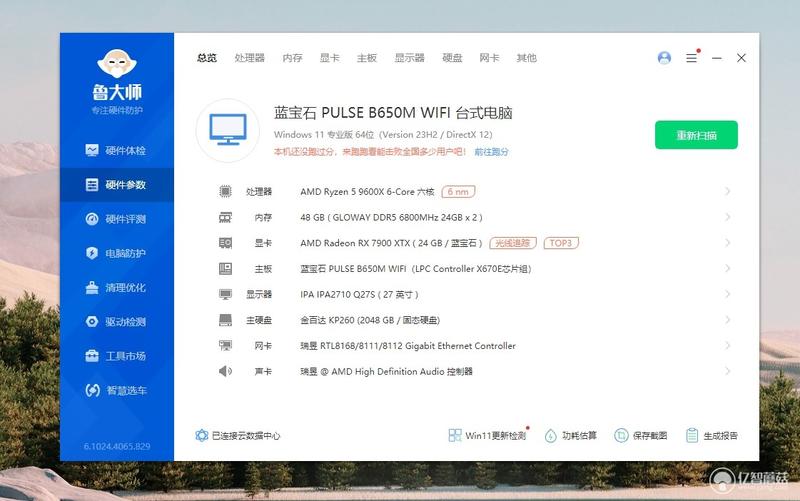
Task: Switch to the 网卡 tab
Action: coord(489,58)
